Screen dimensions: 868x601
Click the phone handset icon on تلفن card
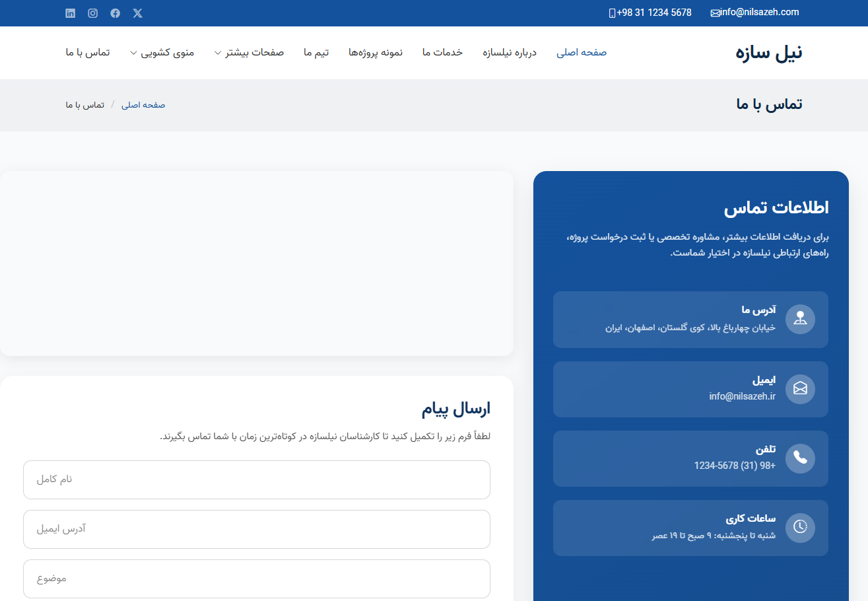click(800, 458)
